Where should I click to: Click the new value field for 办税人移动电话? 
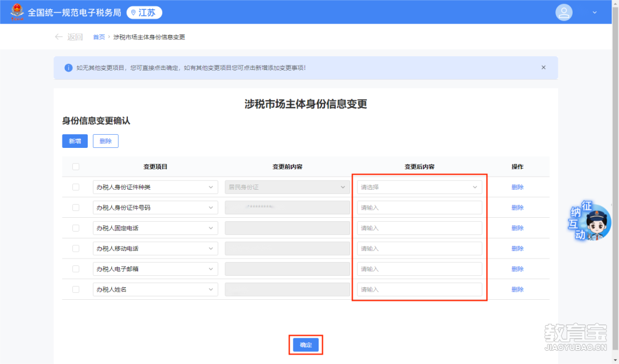419,248
